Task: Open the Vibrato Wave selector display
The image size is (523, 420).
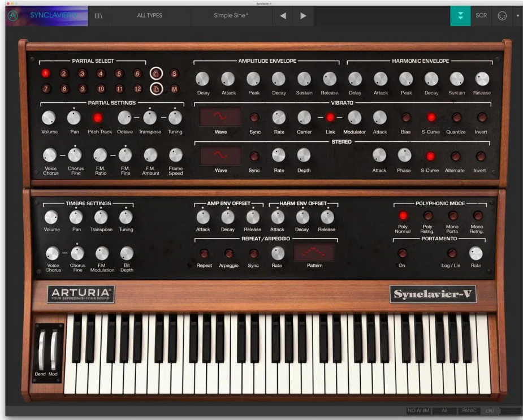Action: click(220, 117)
